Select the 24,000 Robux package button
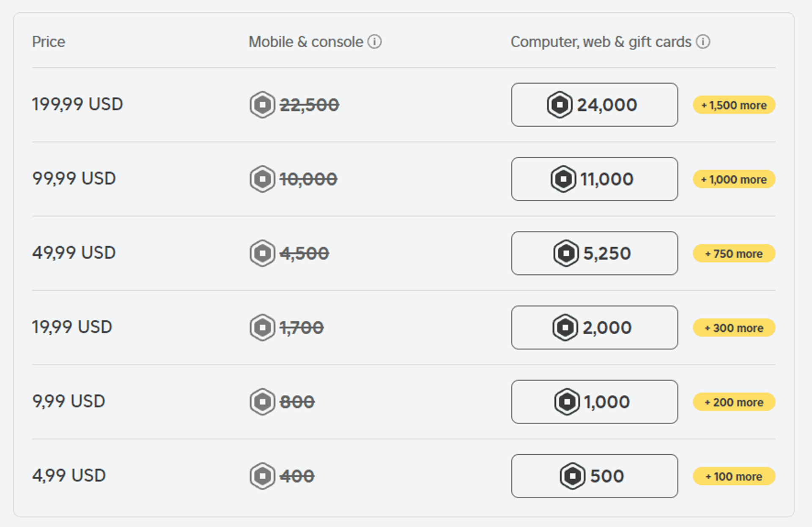This screenshot has height=527, width=812. click(594, 105)
